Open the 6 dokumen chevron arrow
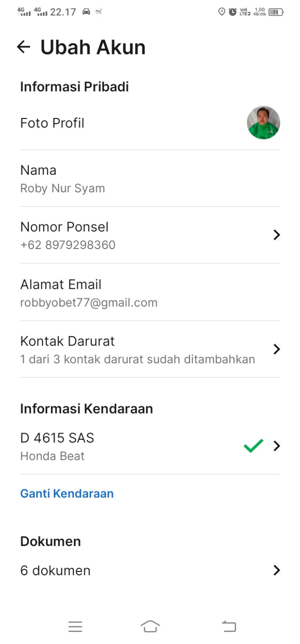This screenshot has height=644, width=300. [277, 570]
